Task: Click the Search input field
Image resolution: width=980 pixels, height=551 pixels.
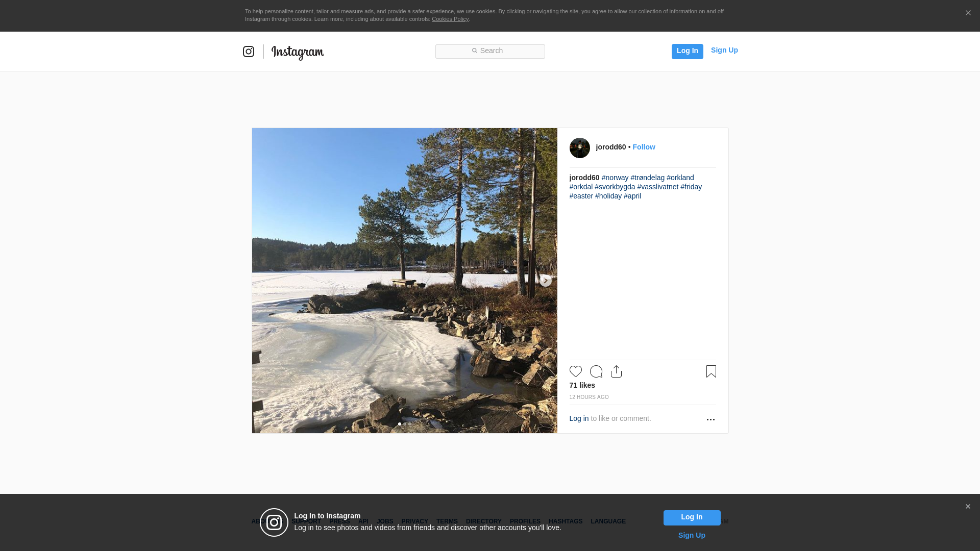Action: coord(490,51)
